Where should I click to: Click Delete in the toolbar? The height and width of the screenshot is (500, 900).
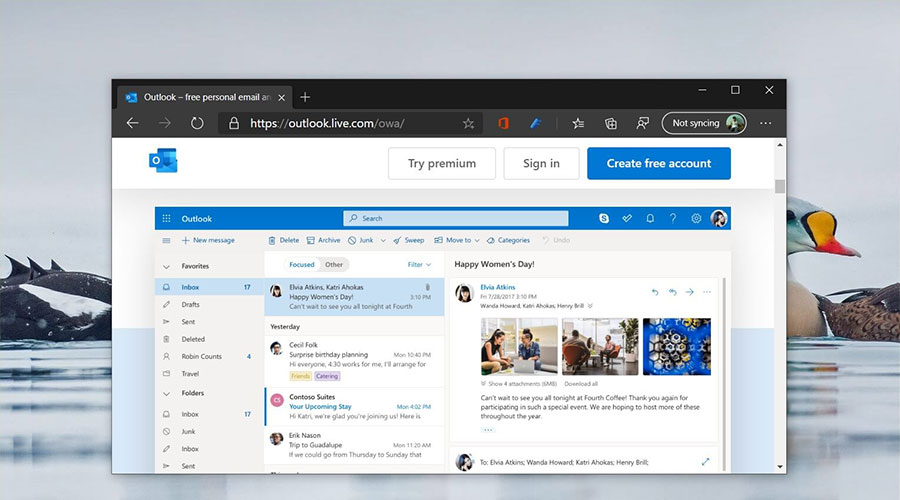tap(284, 241)
